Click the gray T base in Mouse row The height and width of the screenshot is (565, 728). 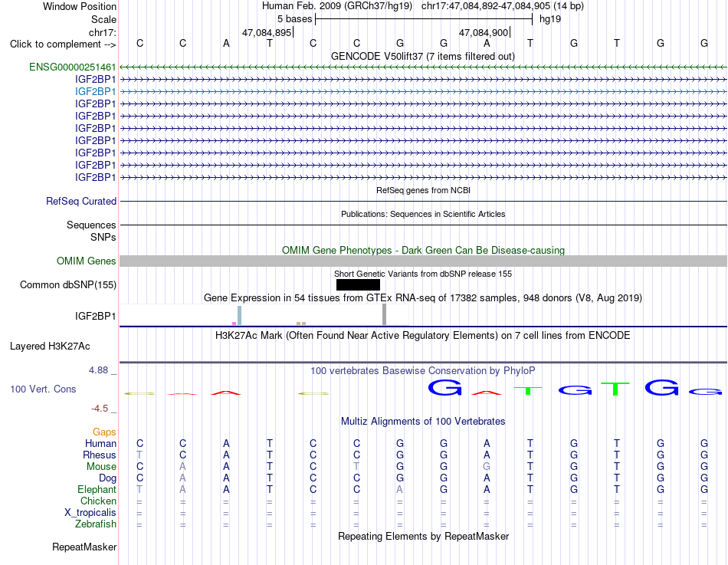[356, 467]
